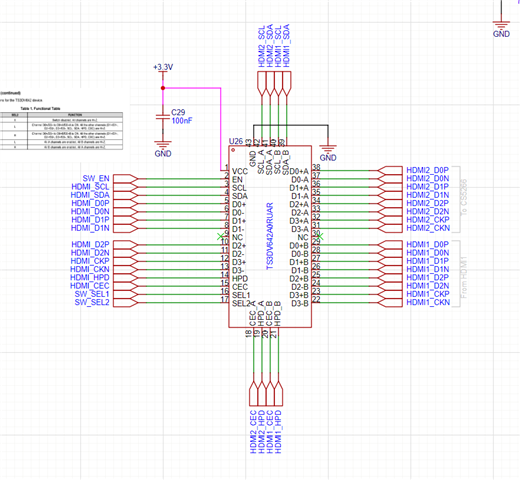
Task: Click the VCC pin name inside U26
Action: (240, 171)
